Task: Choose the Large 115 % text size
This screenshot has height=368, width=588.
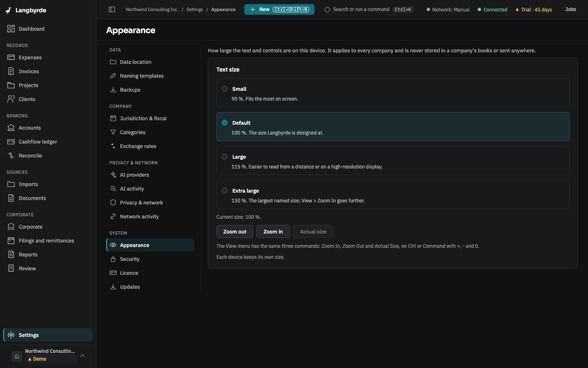Action: point(393,161)
